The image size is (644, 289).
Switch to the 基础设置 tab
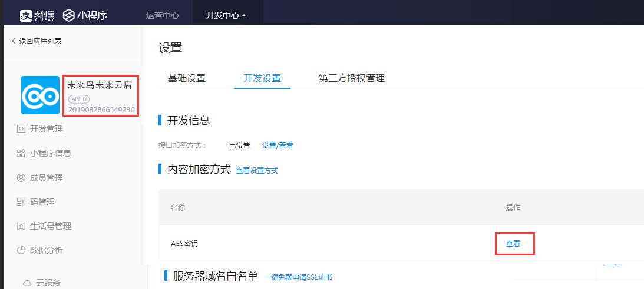pyautogui.click(x=187, y=78)
